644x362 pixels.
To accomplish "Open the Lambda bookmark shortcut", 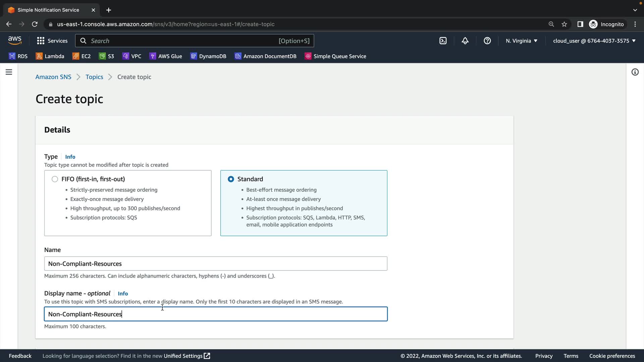I will coord(50,56).
